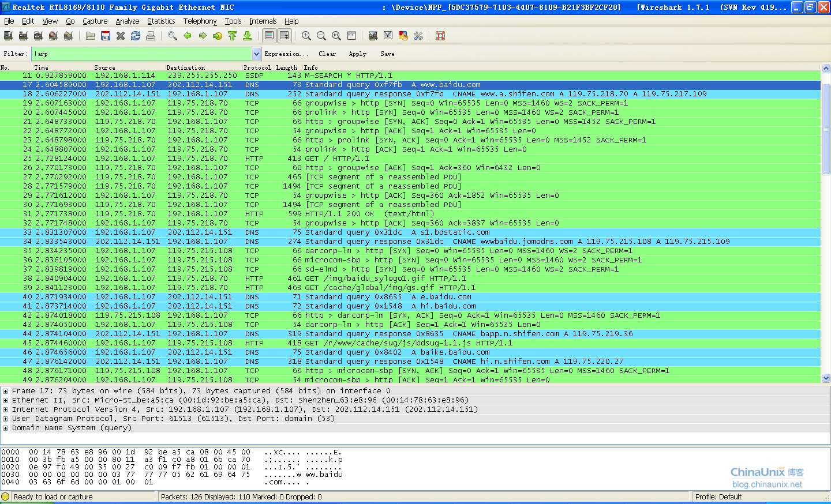Open the help lifebuoy icon
The width and height of the screenshot is (831, 504).
pyautogui.click(x=440, y=36)
